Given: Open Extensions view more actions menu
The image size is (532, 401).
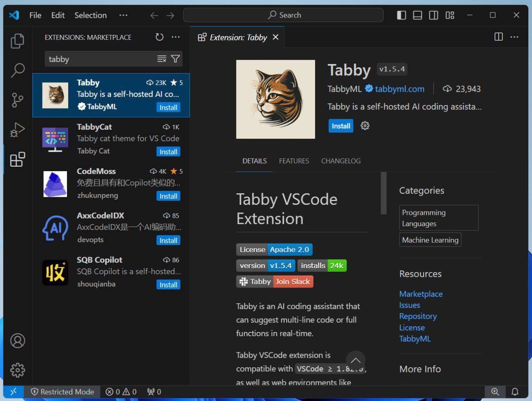Looking at the screenshot, I should [176, 37].
